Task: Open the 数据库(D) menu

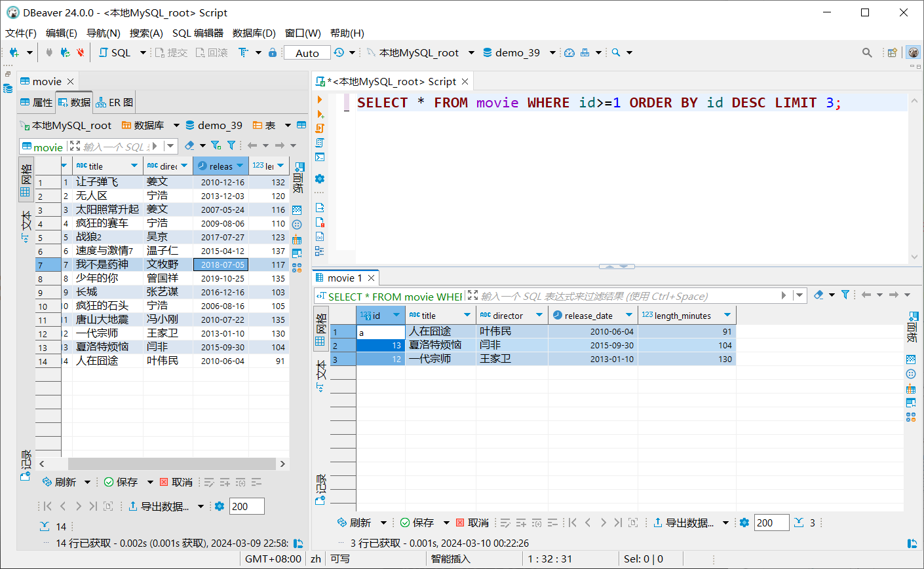Action: point(254,33)
